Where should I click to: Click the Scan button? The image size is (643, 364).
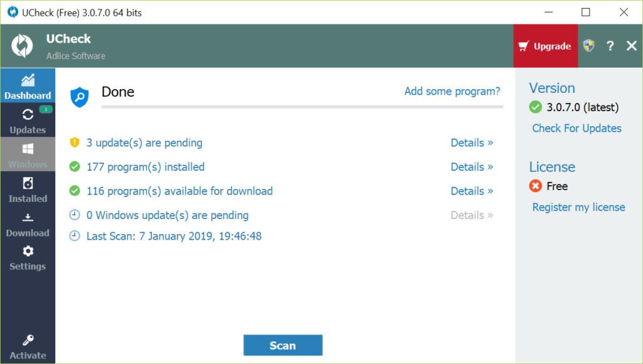[283, 345]
